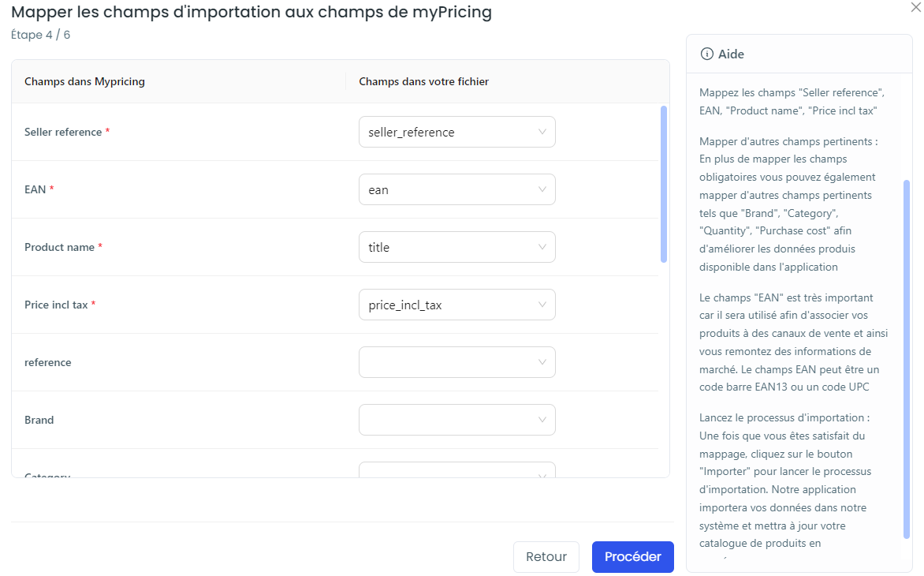
Task: Open the Price incl tax mapping dropdown
Action: (456, 305)
